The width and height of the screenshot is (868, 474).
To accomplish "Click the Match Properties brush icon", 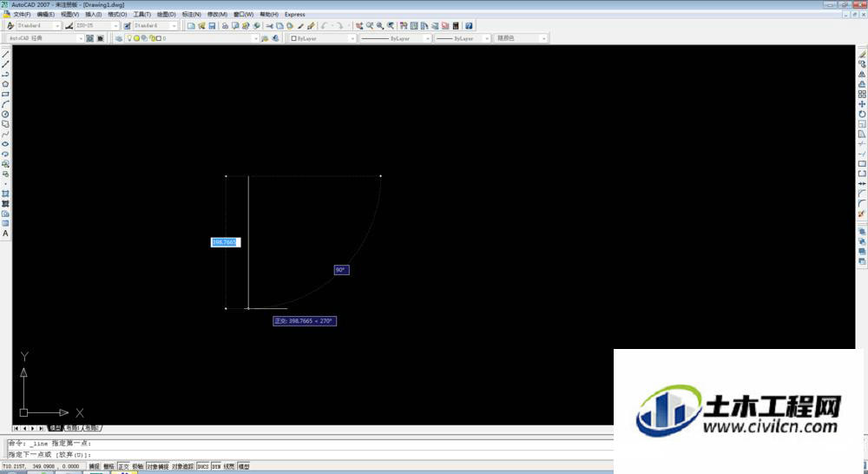I will tap(311, 26).
